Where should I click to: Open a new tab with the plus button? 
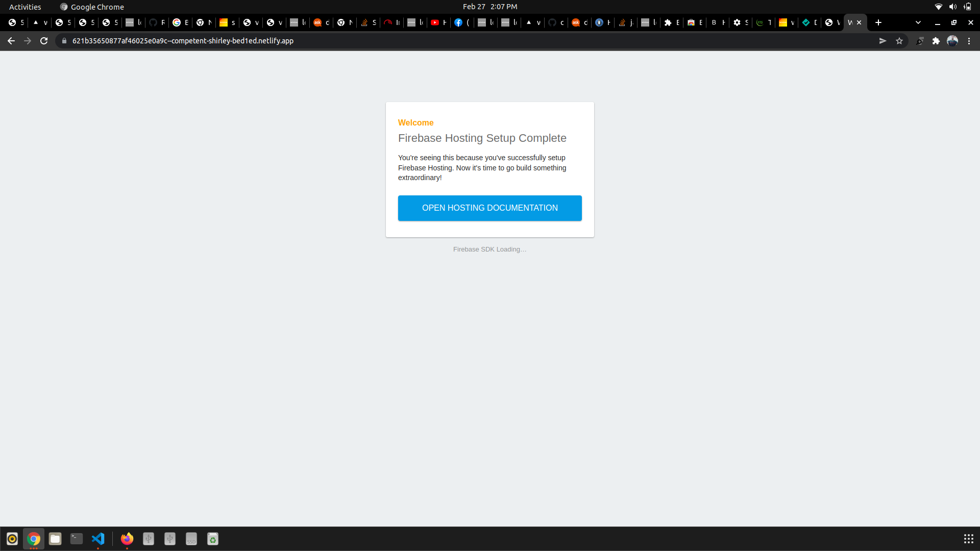coord(878,22)
